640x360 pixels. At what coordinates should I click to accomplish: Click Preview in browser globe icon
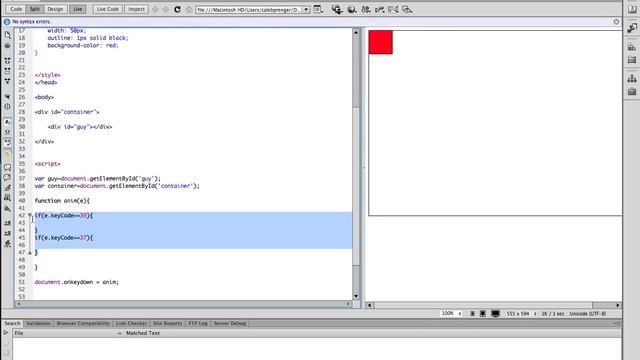(x=351, y=9)
